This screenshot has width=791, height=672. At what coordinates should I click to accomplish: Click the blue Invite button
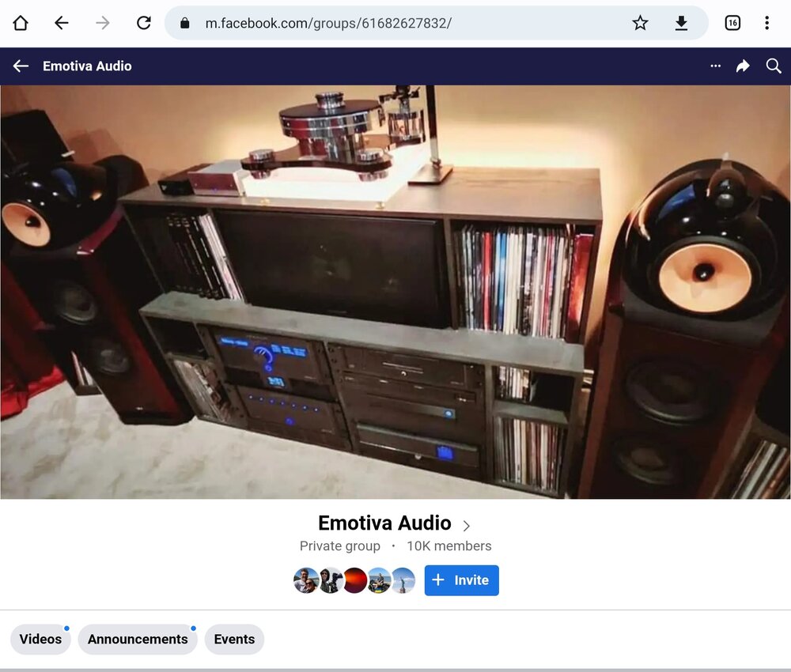point(461,580)
